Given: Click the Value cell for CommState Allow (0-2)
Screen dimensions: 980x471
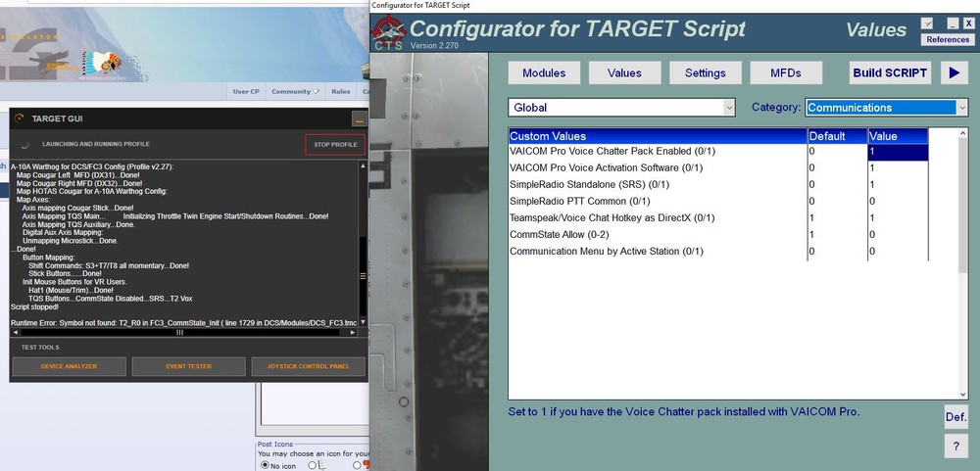Looking at the screenshot, I should (898, 235).
